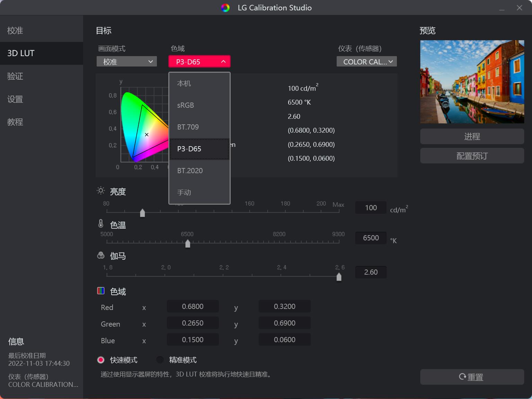Image resolution: width=532 pixels, height=399 pixels.
Task: Select BT.2020 from the gamut list
Action: pos(190,170)
